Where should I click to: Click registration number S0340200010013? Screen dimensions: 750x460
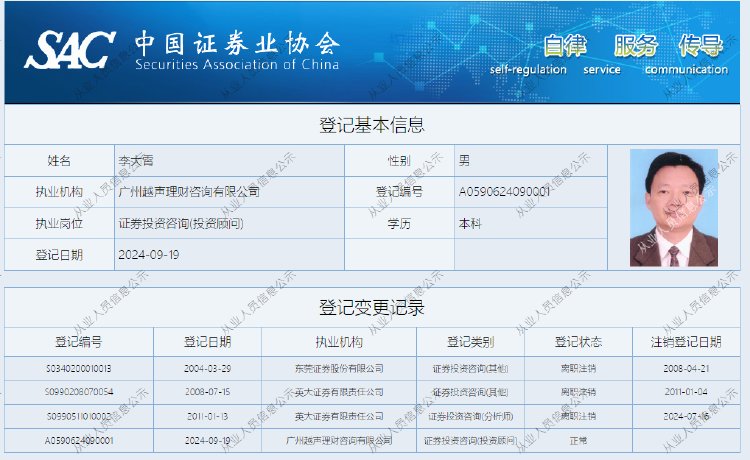click(79, 369)
